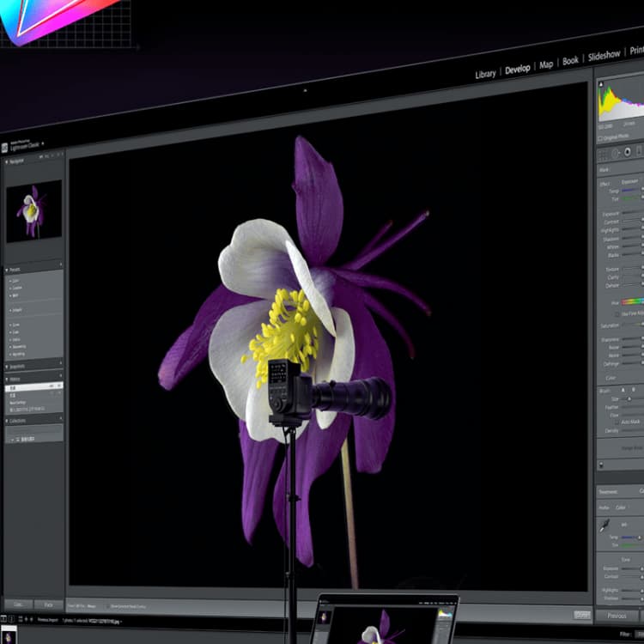The width and height of the screenshot is (644, 644).
Task: Go forward with filmstrip right arrow
Action: pos(32,619)
